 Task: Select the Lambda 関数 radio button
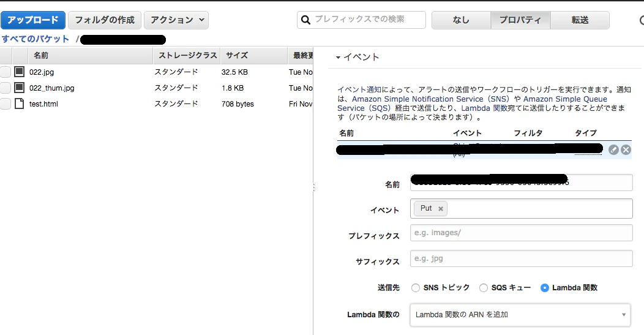point(545,288)
